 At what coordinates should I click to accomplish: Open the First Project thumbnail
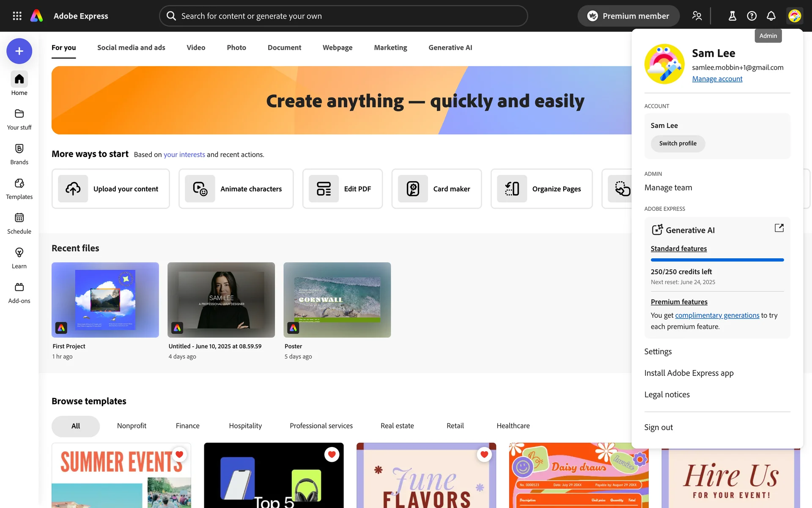[x=105, y=300]
